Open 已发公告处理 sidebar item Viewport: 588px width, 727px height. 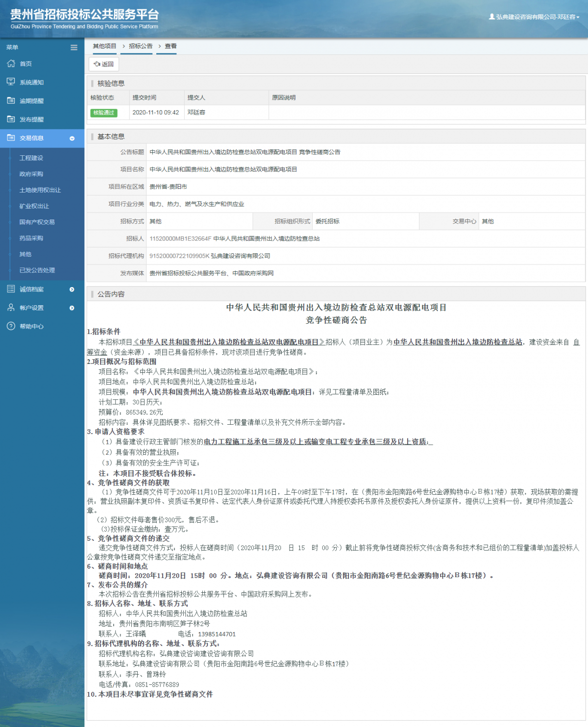tap(37, 270)
